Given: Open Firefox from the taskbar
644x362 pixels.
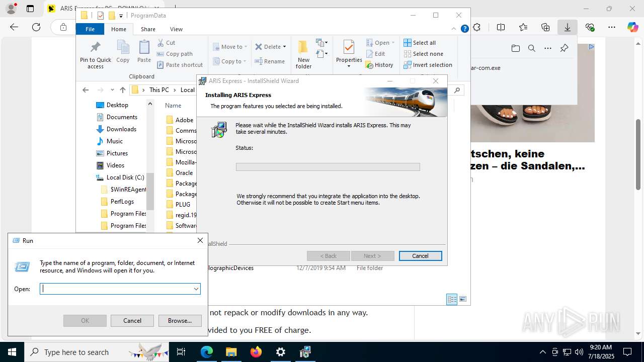Looking at the screenshot, I should (x=256, y=352).
